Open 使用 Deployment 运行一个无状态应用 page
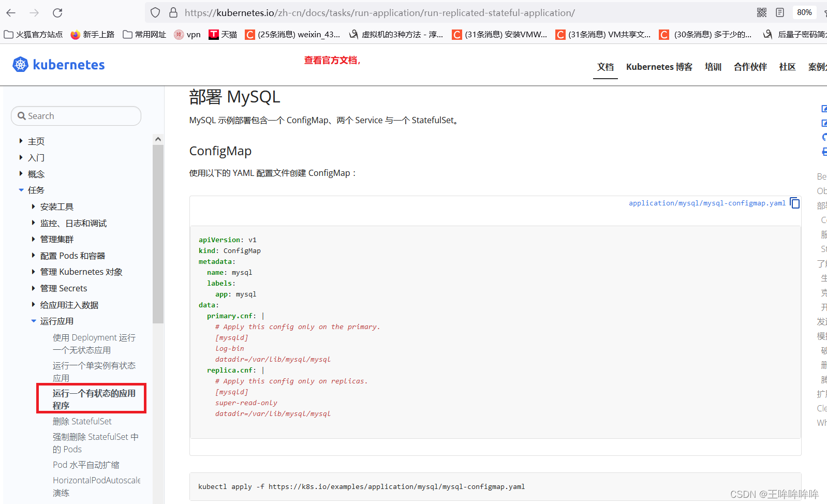The width and height of the screenshot is (827, 504). point(94,344)
